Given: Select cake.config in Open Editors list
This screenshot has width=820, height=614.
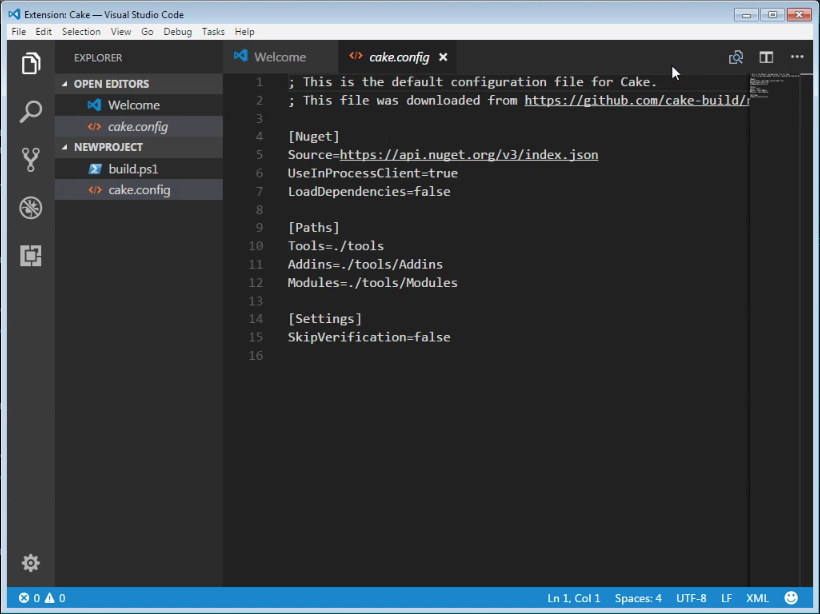Looking at the screenshot, I should tap(139, 127).
